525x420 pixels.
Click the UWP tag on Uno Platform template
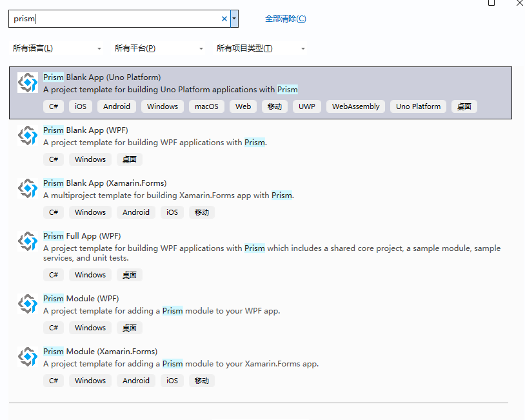tap(307, 106)
